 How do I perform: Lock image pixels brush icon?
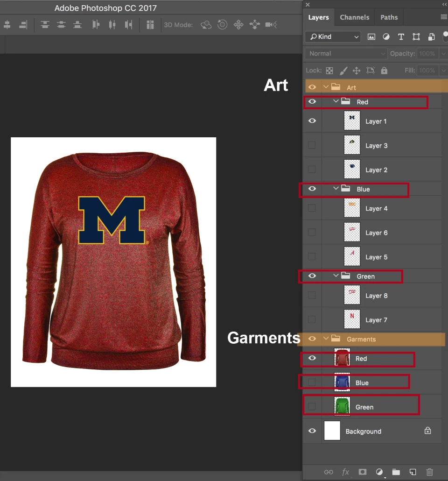click(x=343, y=71)
